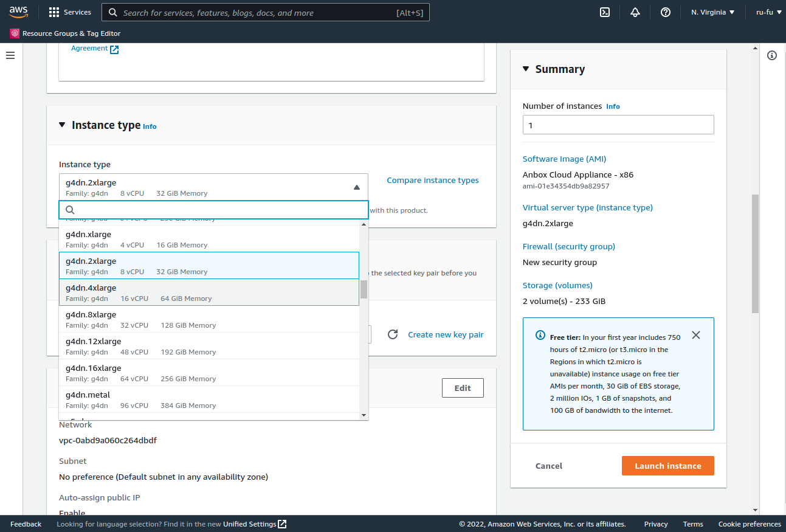Open the N. Virginia region menu
The image size is (786, 532).
pyautogui.click(x=713, y=12)
